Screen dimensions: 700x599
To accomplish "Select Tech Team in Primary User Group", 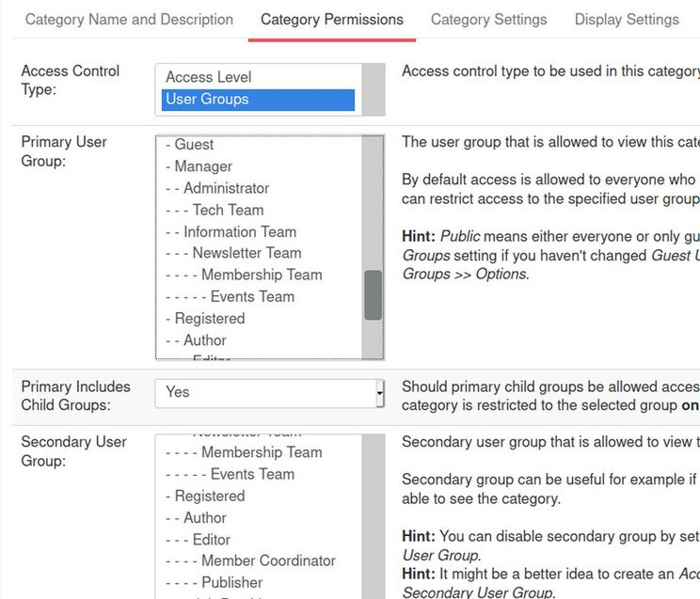I will (x=228, y=210).
